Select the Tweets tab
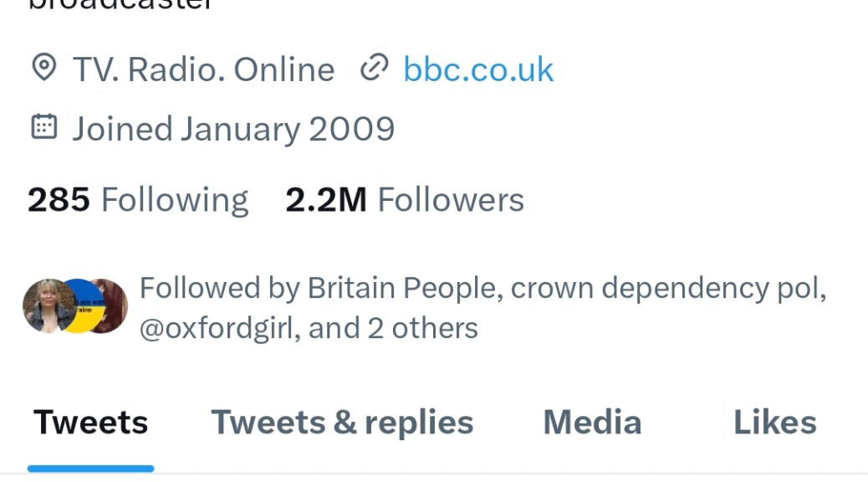Screen dimensions: 868x482 click(90, 423)
